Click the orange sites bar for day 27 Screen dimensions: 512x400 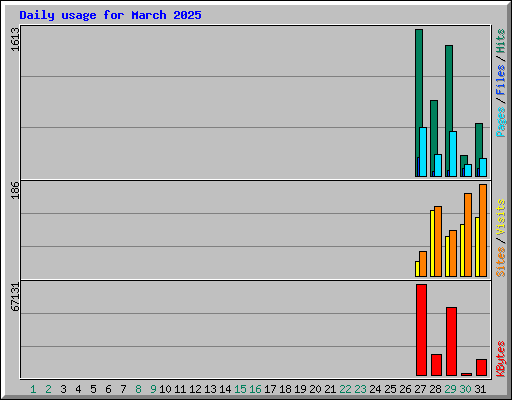(423, 264)
